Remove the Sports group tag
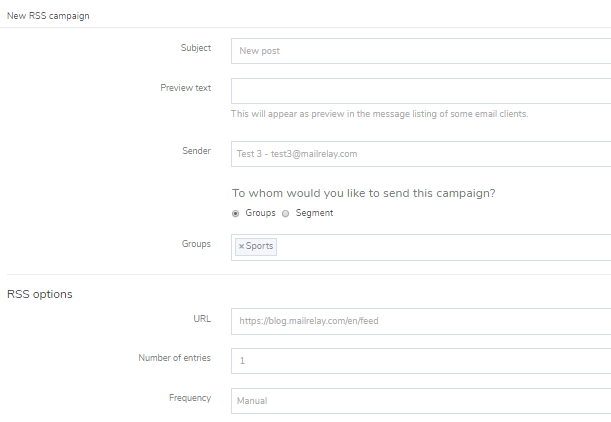Viewport: 611px width, 422px height. click(241, 246)
